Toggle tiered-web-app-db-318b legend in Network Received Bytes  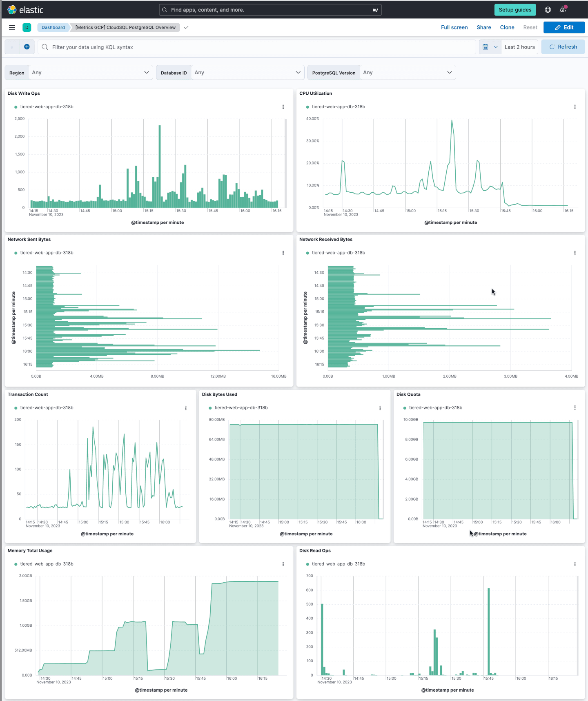pos(338,253)
